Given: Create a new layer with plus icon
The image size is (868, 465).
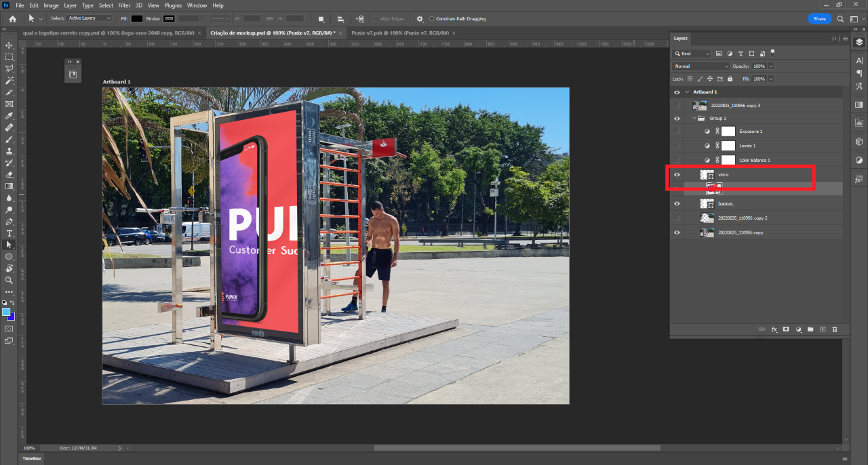Looking at the screenshot, I should (x=823, y=329).
